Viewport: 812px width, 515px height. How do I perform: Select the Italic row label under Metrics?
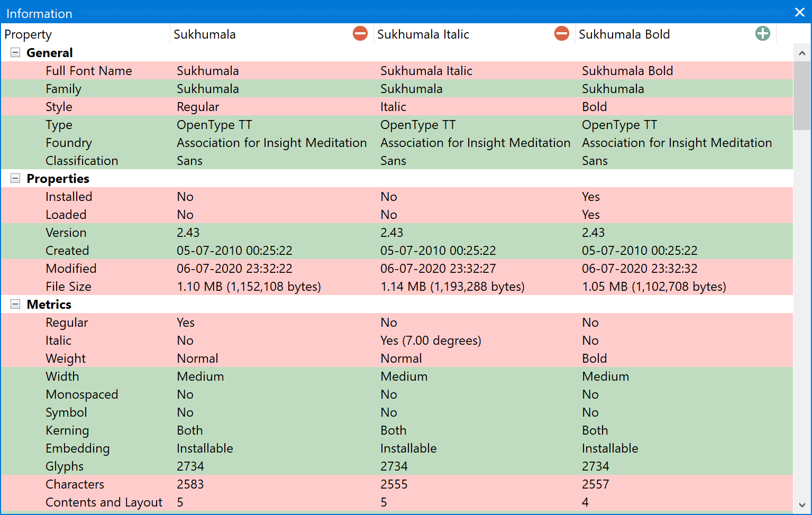tap(58, 341)
